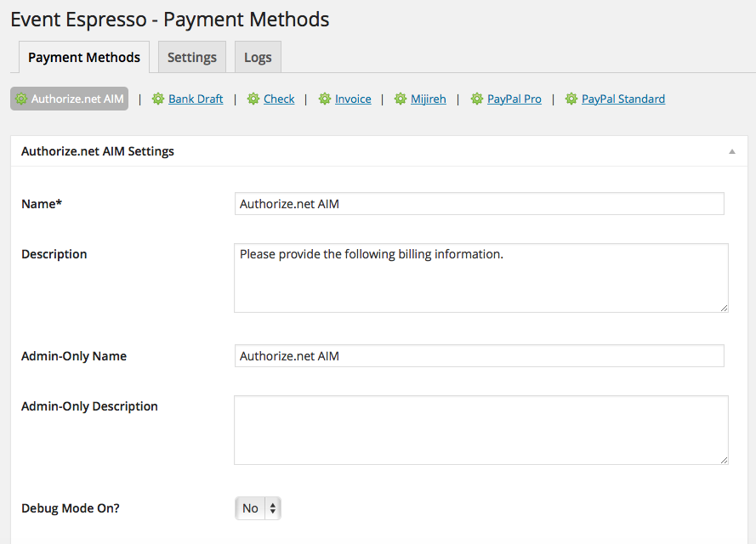
Task: Click the gear icon next to Bank Draft
Action: pyautogui.click(x=158, y=99)
